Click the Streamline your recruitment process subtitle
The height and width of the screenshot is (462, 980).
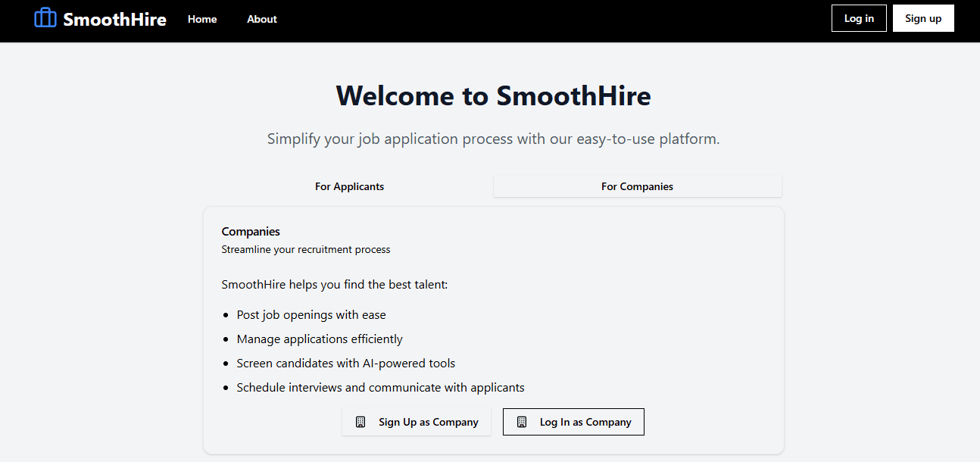point(305,249)
